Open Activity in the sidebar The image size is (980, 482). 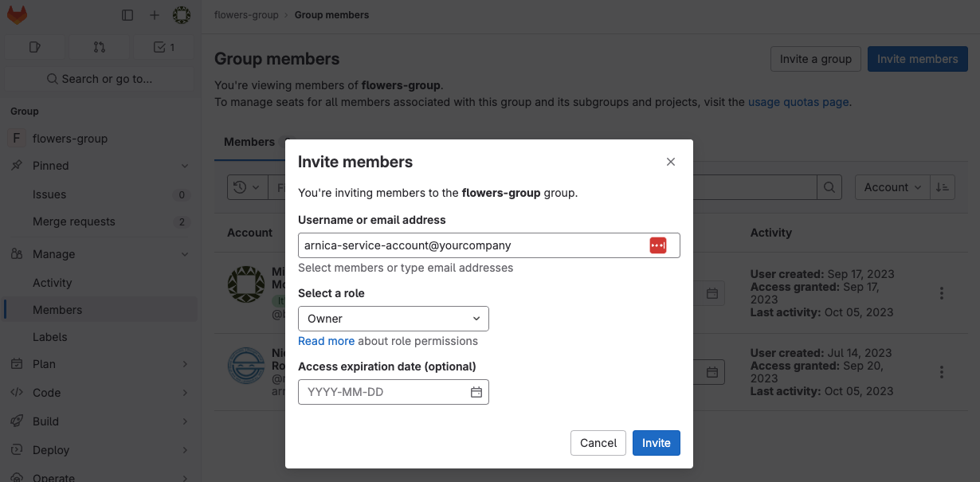(53, 283)
